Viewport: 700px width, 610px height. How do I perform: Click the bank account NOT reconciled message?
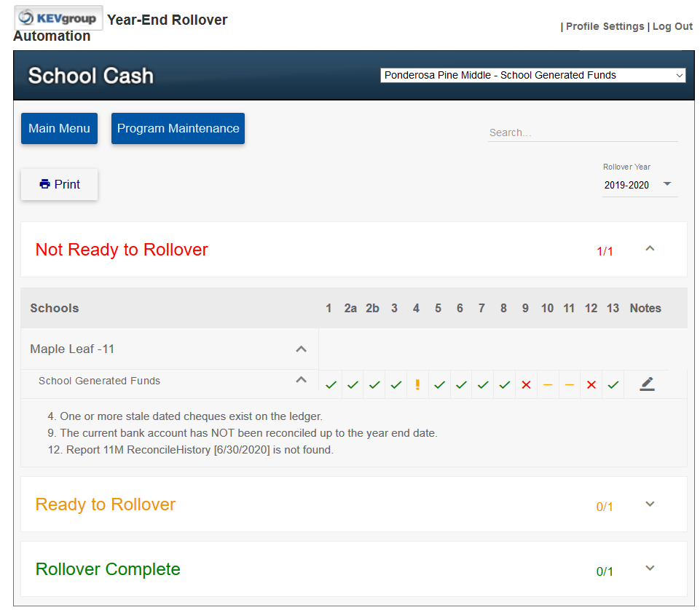coord(243,433)
